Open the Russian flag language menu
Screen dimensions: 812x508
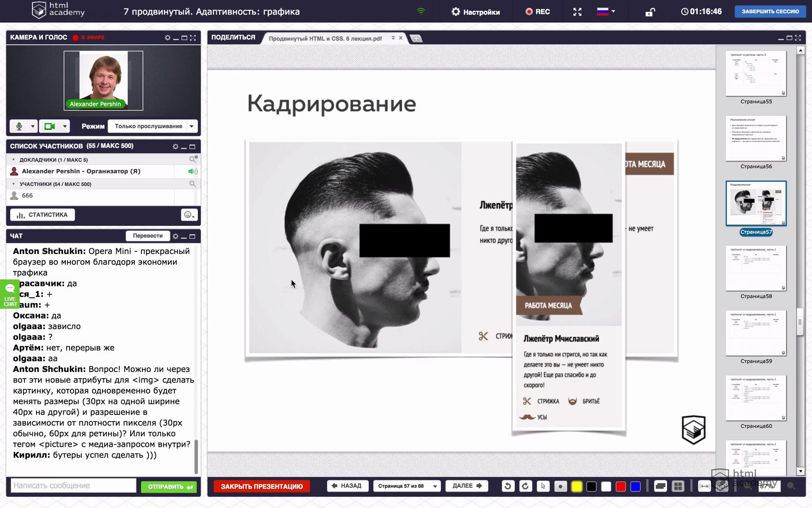pos(606,12)
